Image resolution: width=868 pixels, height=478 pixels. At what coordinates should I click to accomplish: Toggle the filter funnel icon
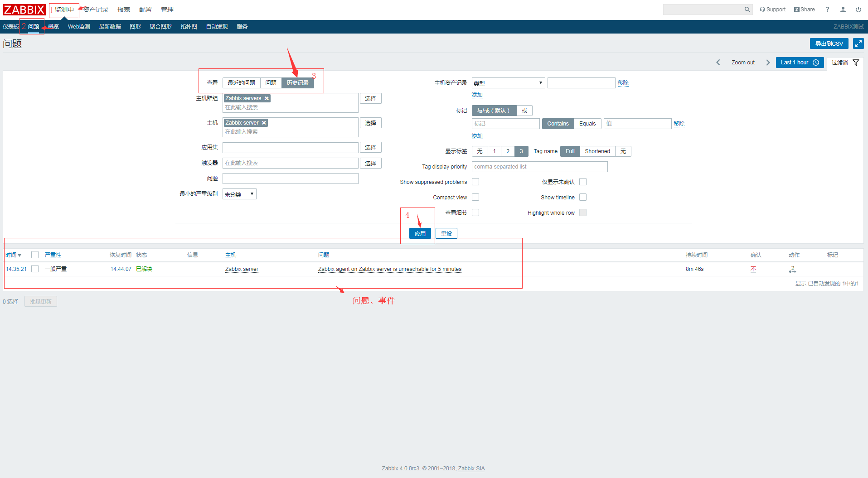[x=856, y=63]
